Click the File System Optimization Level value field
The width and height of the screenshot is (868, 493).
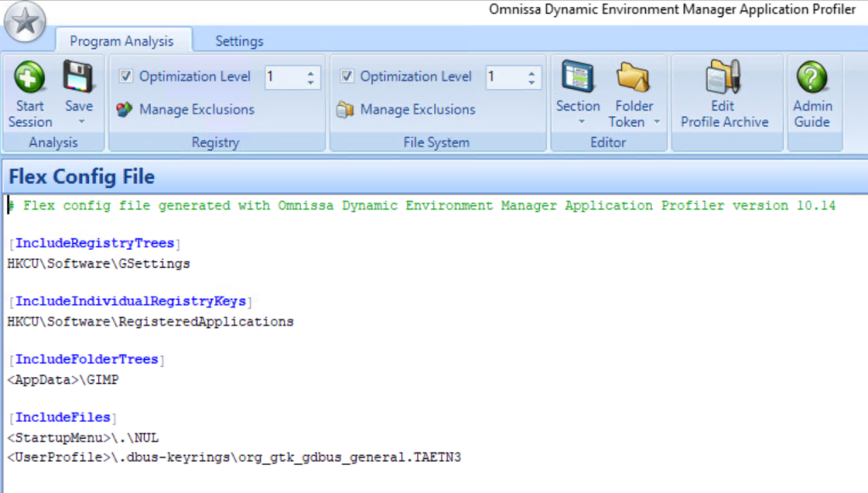(504, 76)
